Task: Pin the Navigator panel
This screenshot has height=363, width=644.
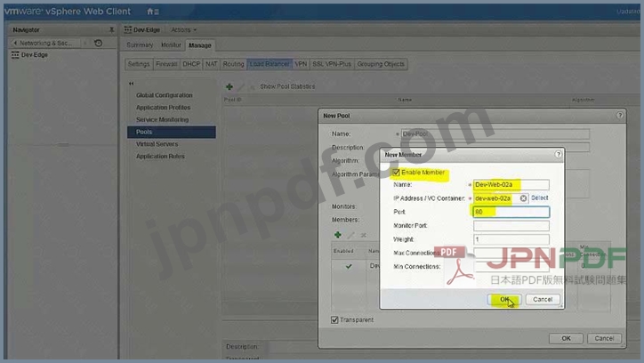Action: coord(111,30)
